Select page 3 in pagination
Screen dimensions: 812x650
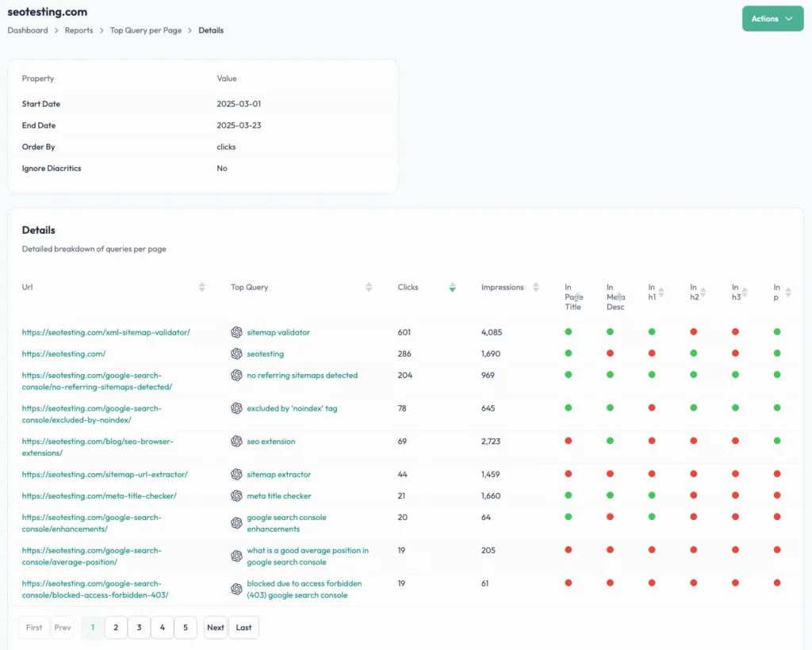[x=139, y=627]
